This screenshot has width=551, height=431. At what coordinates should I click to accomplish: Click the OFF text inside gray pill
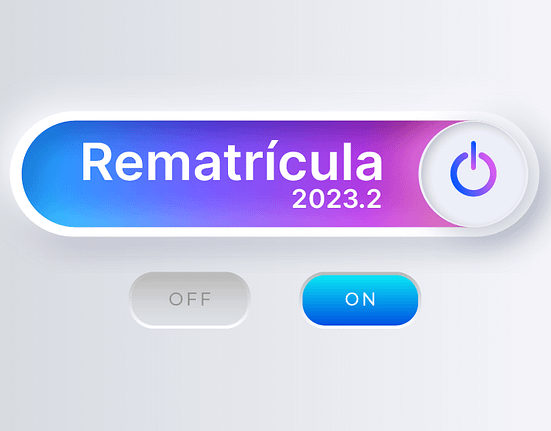190,299
